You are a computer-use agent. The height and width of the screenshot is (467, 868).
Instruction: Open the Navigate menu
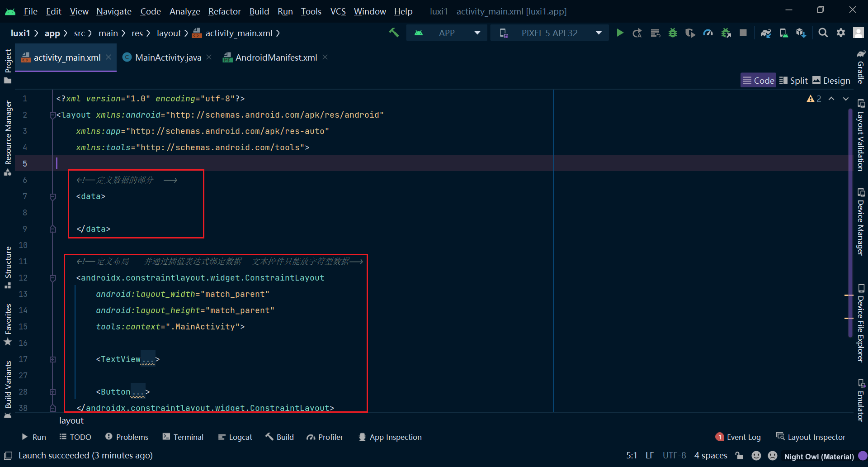coord(114,11)
